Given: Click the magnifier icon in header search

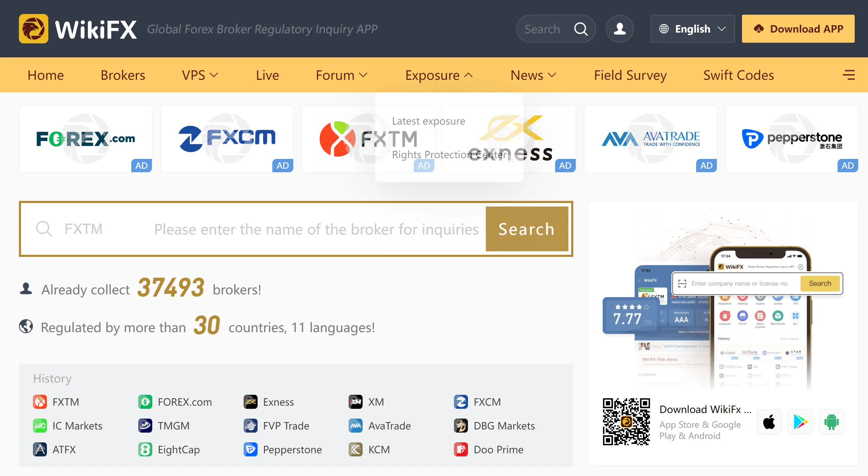Looking at the screenshot, I should 581,29.
